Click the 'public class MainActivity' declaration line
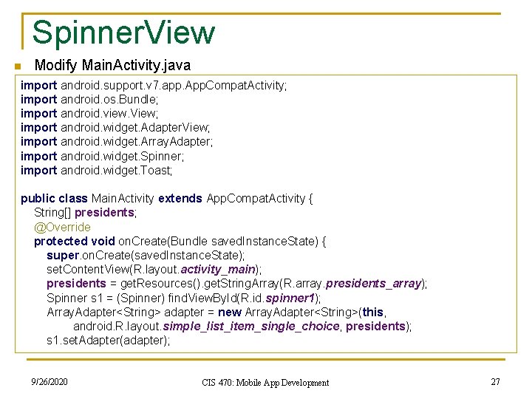The width and height of the screenshot is (532, 399). click(166, 199)
